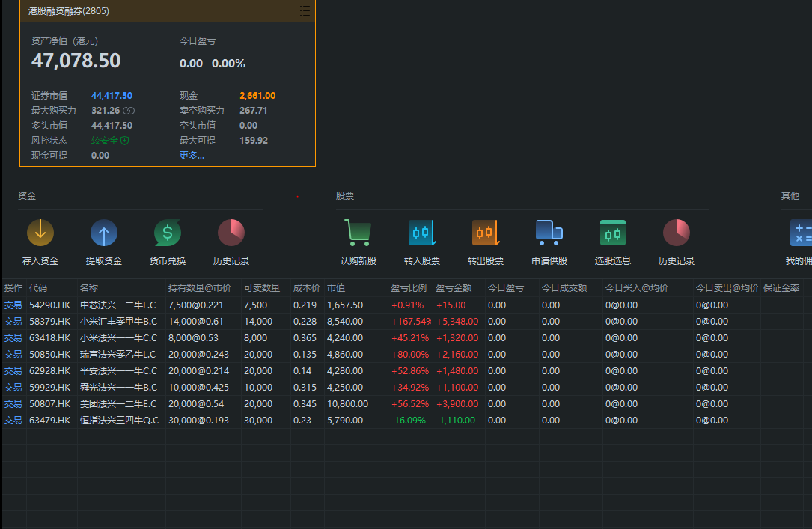Image resolution: width=812 pixels, height=529 pixels.
Task: Open the 货币兑换 currency exchange icon
Action: (x=168, y=233)
